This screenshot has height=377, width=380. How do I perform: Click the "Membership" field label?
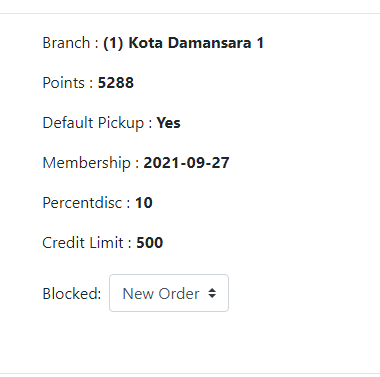86,163
